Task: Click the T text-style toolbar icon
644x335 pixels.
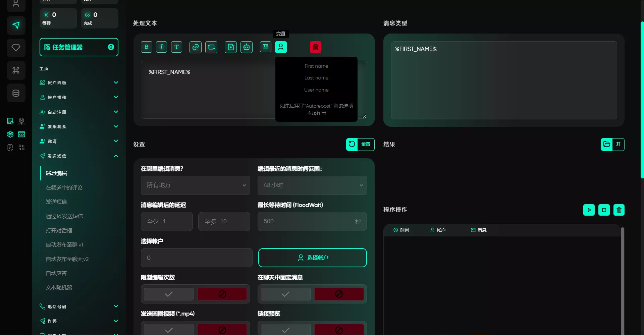Action: (x=176, y=47)
